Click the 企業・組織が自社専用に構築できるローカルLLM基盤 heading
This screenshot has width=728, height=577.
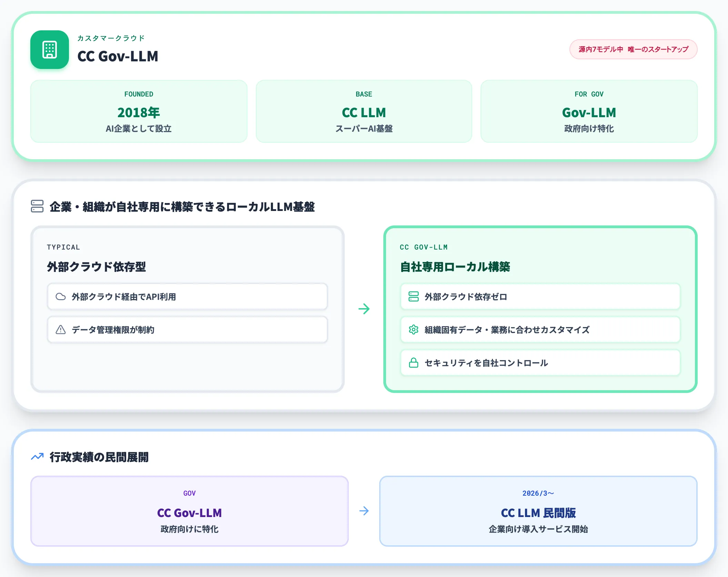coord(182,206)
